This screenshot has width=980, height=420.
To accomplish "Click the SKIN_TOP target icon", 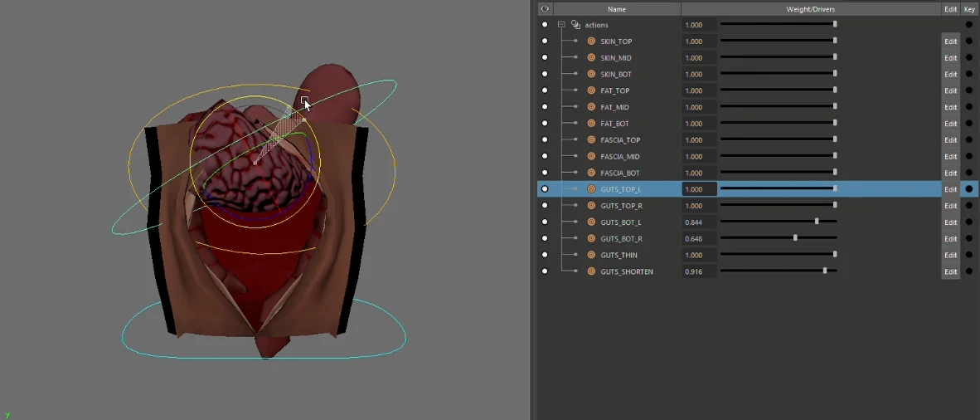I will 591,42.
